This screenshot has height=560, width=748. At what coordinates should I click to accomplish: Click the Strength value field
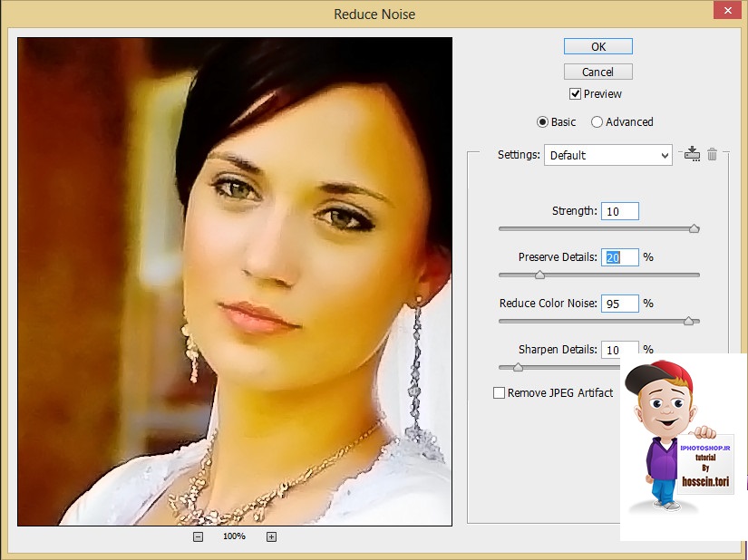[619, 211]
